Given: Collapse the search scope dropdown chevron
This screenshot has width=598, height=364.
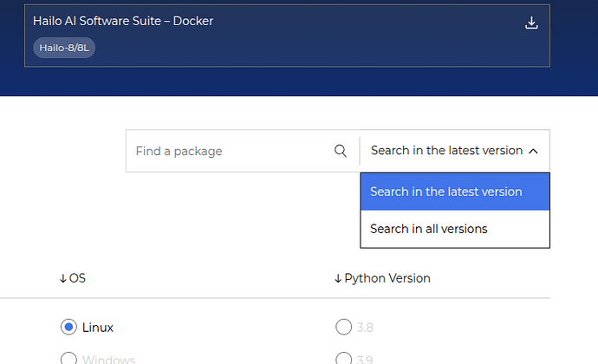Looking at the screenshot, I should click(533, 151).
